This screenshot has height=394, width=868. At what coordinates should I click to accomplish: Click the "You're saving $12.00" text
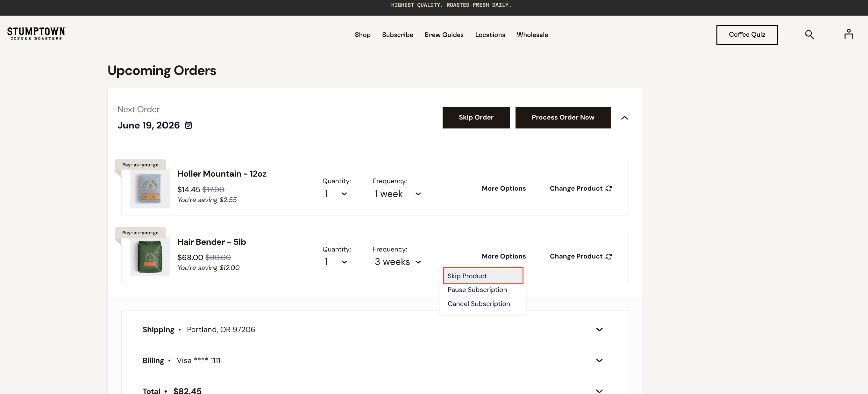(208, 267)
